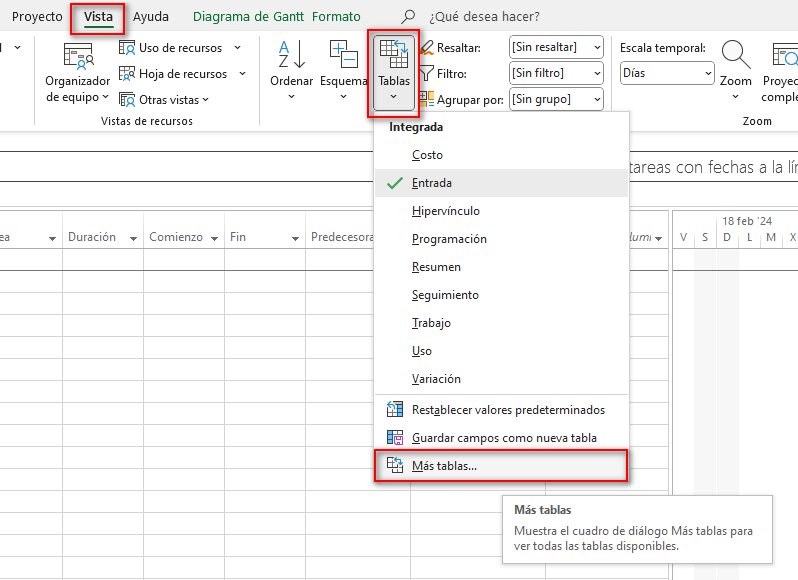Open the Esquema outline tool

point(344,60)
